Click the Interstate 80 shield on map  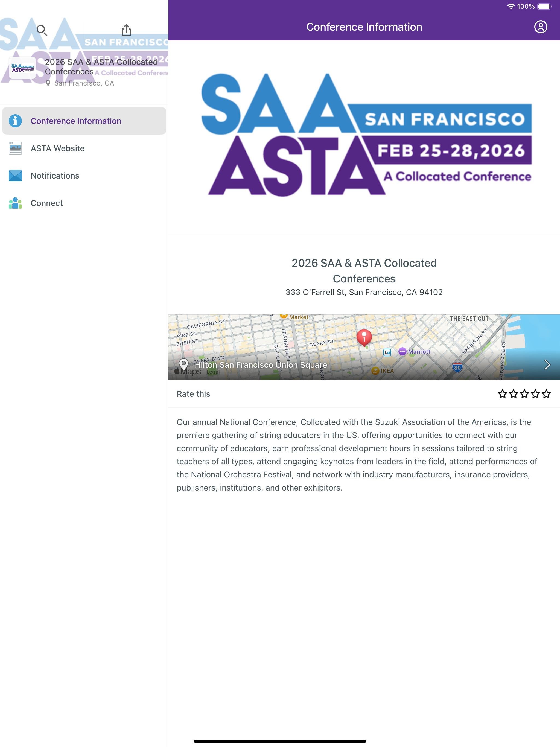click(x=457, y=367)
